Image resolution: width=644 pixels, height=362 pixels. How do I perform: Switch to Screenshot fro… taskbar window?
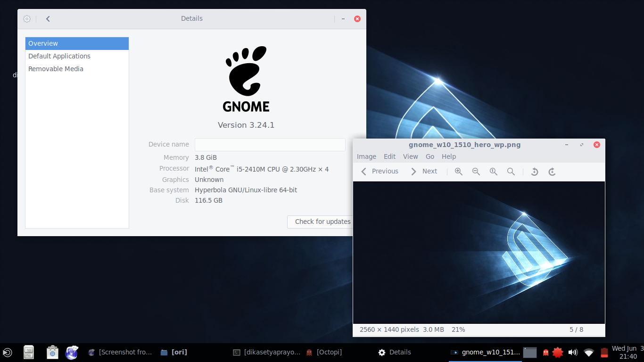click(x=121, y=352)
